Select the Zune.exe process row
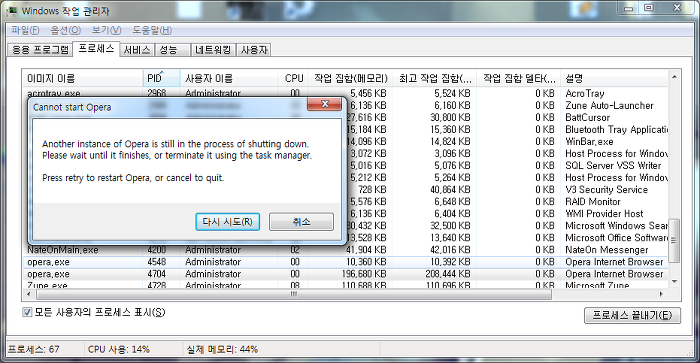Screen dimensions: 700x363 (346, 285)
